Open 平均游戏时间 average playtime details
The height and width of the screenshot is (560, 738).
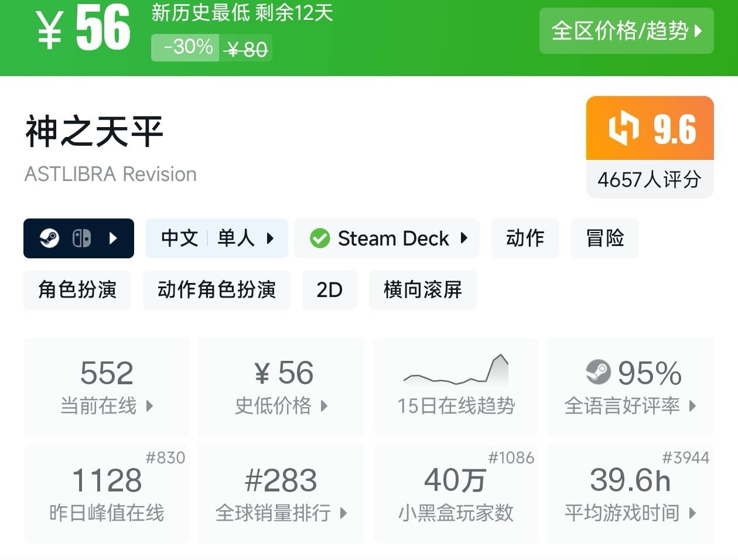(x=630, y=494)
